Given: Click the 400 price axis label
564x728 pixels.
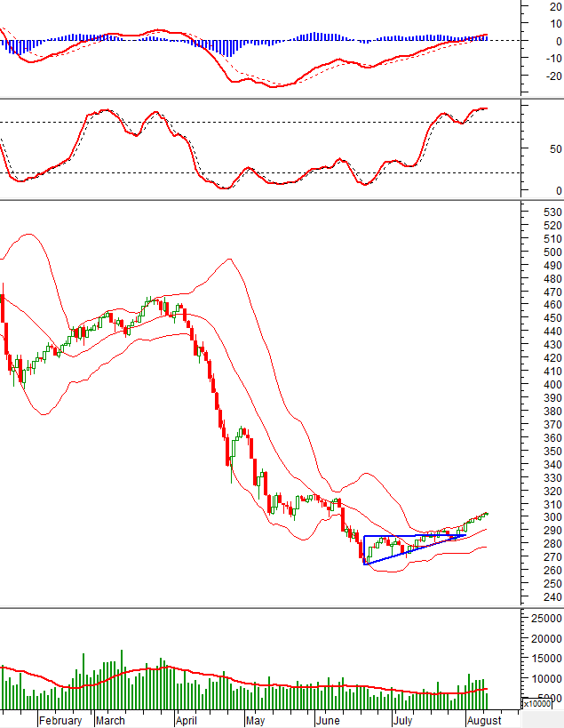Looking at the screenshot, I should pos(552,385).
